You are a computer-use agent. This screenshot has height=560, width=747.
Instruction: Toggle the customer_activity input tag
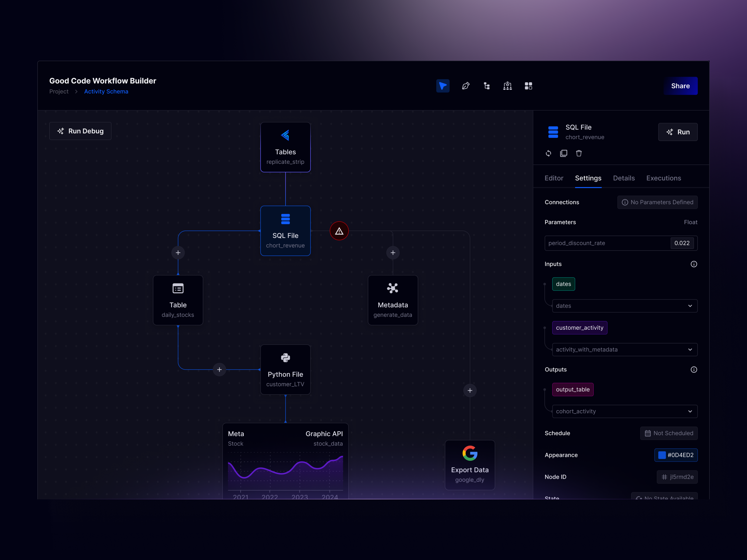click(x=579, y=327)
